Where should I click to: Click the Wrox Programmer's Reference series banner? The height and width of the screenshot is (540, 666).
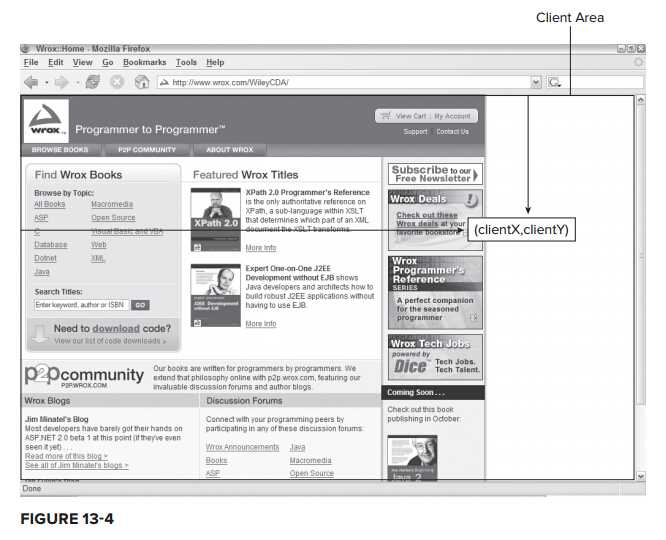[x=435, y=292]
